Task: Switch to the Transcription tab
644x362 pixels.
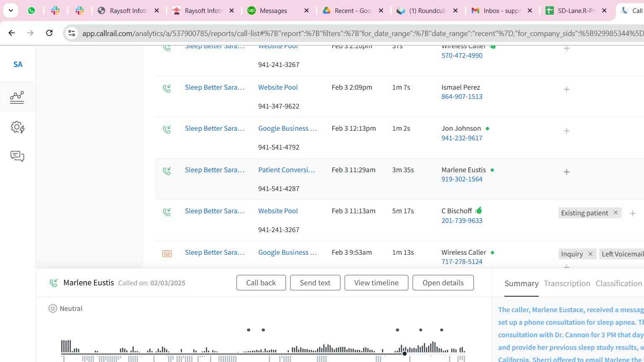Action: click(567, 284)
